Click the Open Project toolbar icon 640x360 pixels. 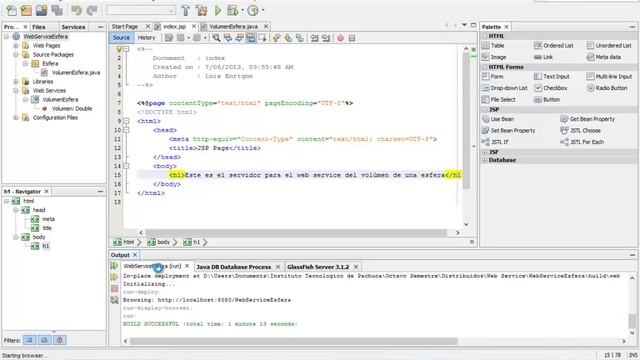coord(41,10)
